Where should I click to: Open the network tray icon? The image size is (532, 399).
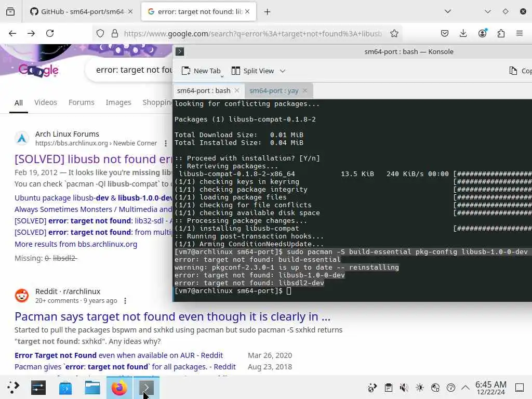click(x=435, y=388)
